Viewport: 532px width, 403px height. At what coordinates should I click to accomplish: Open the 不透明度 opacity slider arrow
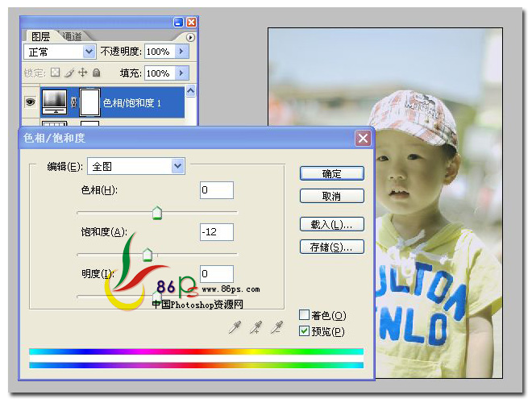point(181,52)
